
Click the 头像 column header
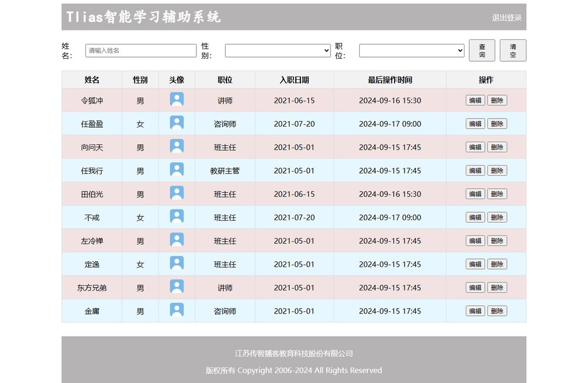(176, 80)
